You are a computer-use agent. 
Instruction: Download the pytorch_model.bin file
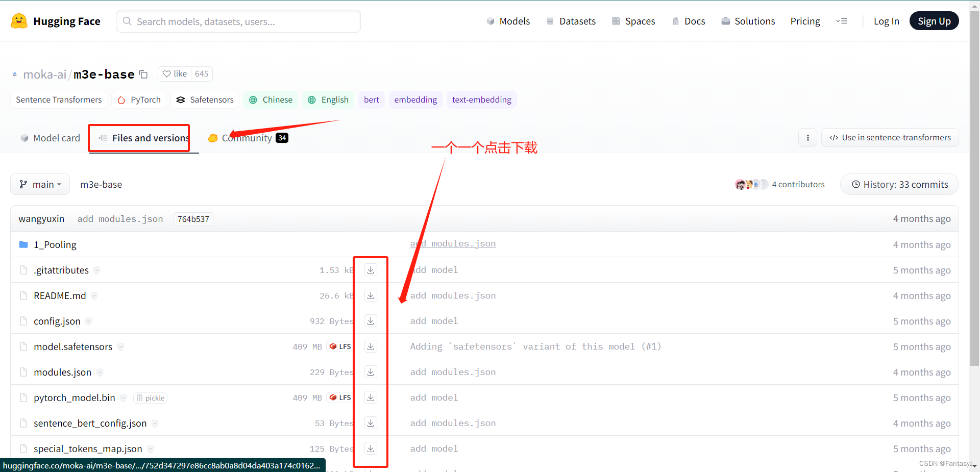pos(371,398)
